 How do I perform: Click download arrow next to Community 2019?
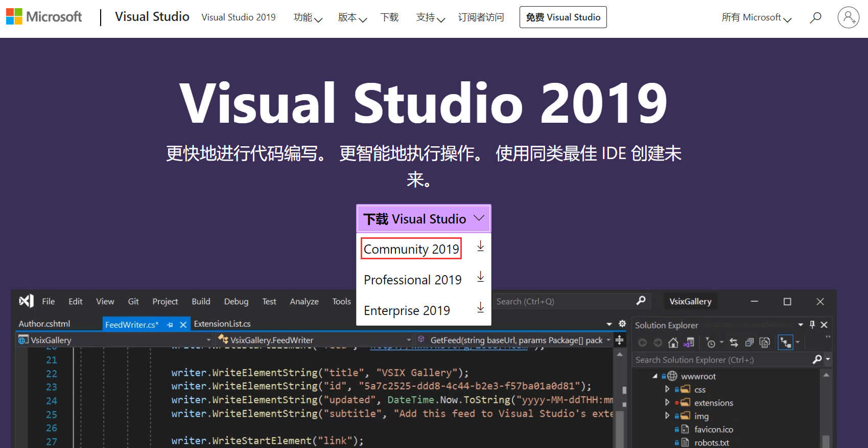480,247
